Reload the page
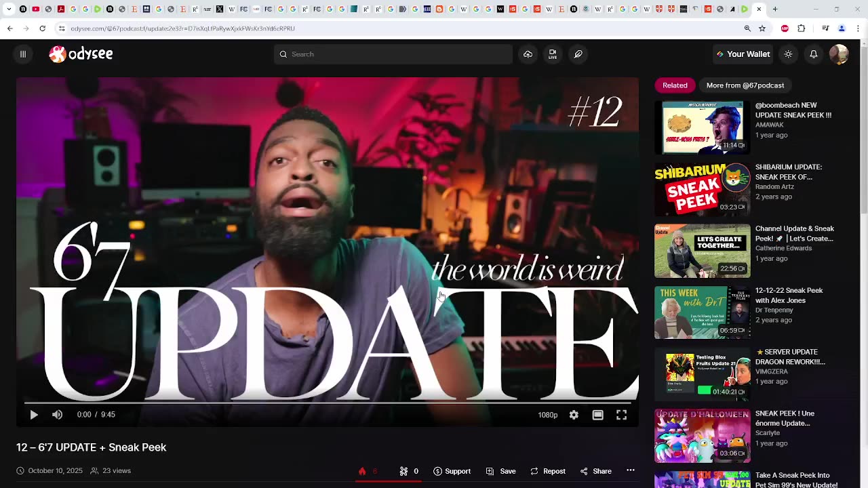 click(42, 28)
